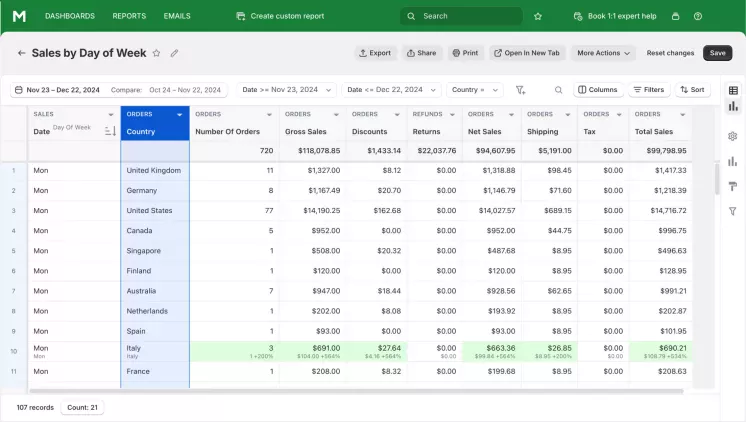Click the back arrow beside Sales by Day of Week
746x422 pixels.
[21, 53]
